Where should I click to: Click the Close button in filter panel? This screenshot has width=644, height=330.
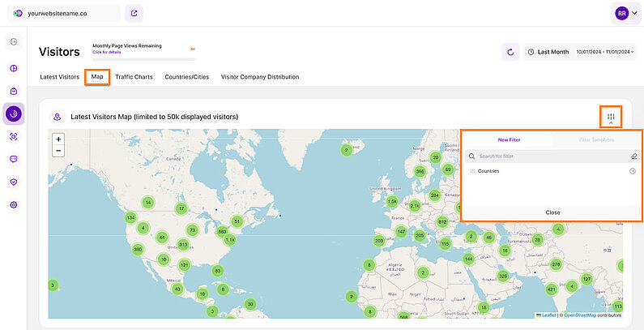(552, 212)
